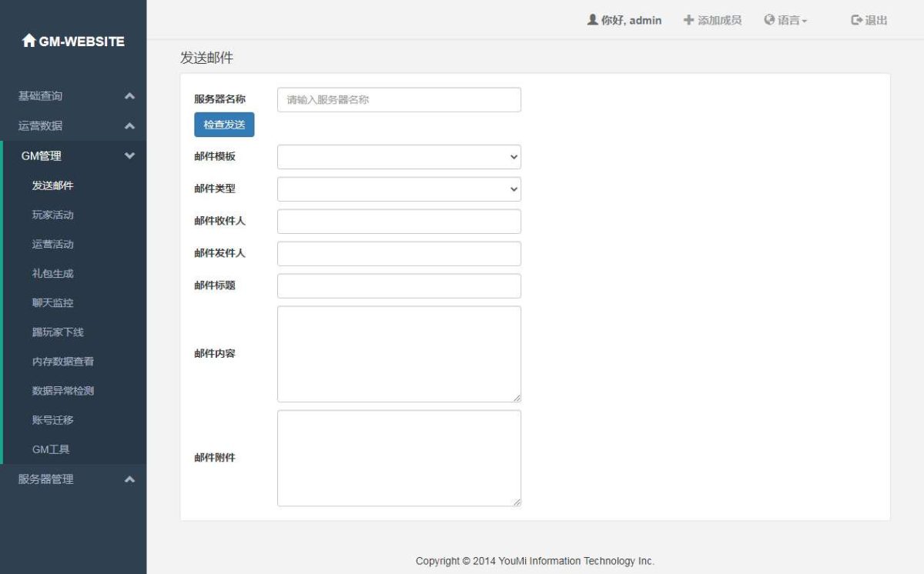
Task: Click the 邮件内容 textarea resize handle
Action: point(517,398)
